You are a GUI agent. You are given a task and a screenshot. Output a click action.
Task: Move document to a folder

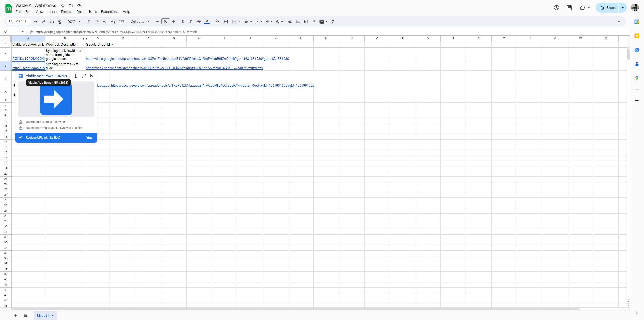click(x=71, y=6)
